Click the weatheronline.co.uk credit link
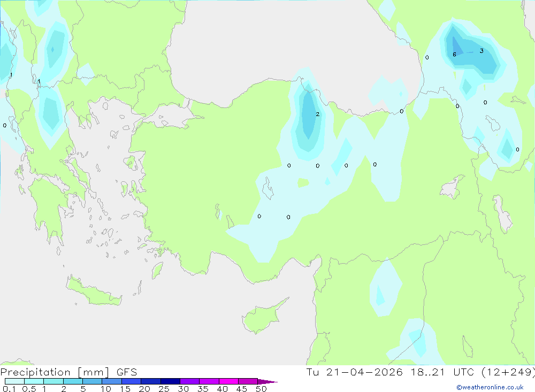 pyautogui.click(x=490, y=387)
